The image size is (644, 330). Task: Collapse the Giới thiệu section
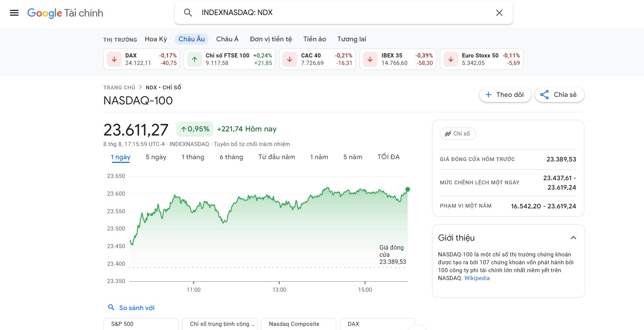pyautogui.click(x=573, y=238)
